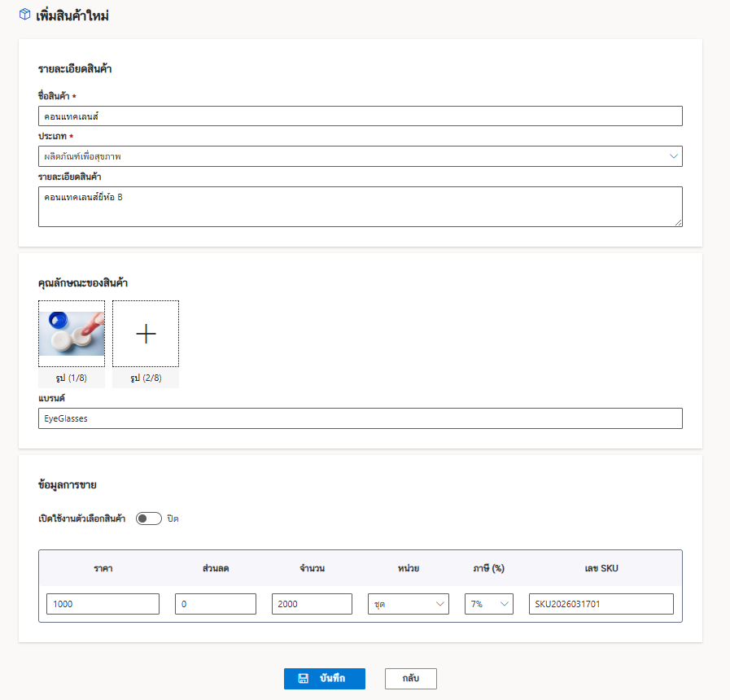Click the จำนวน quantity field showing 2000
This screenshot has height=700, width=730.
[312, 604]
